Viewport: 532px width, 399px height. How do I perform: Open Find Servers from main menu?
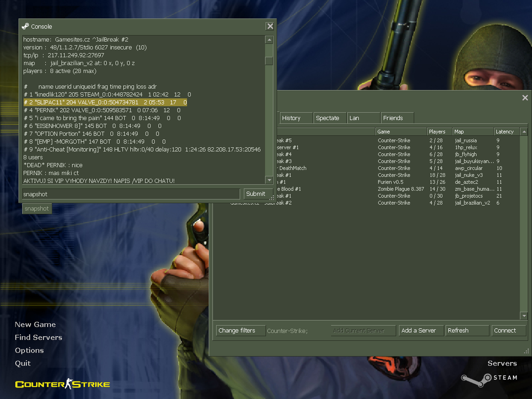(39, 338)
